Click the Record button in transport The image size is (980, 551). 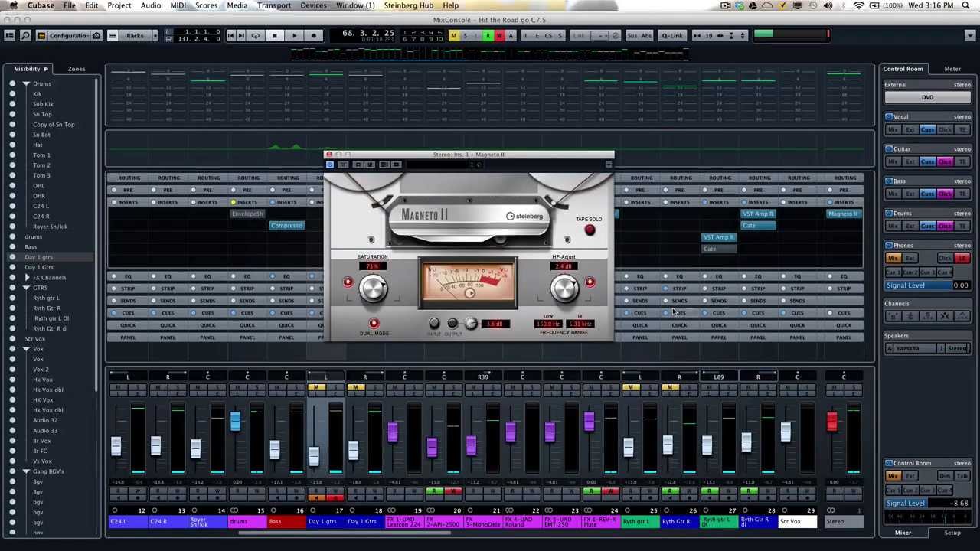coord(314,36)
